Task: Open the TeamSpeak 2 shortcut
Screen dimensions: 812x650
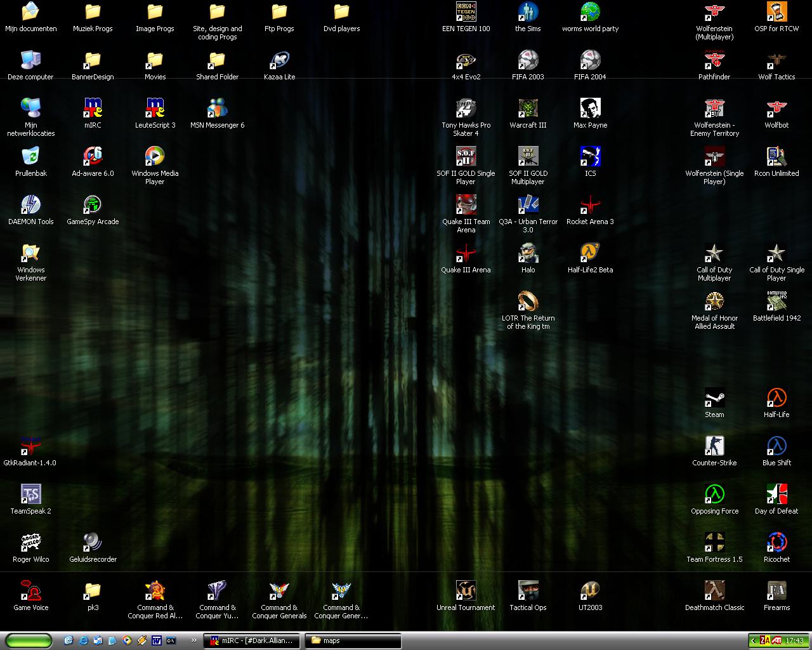Action: (30, 494)
